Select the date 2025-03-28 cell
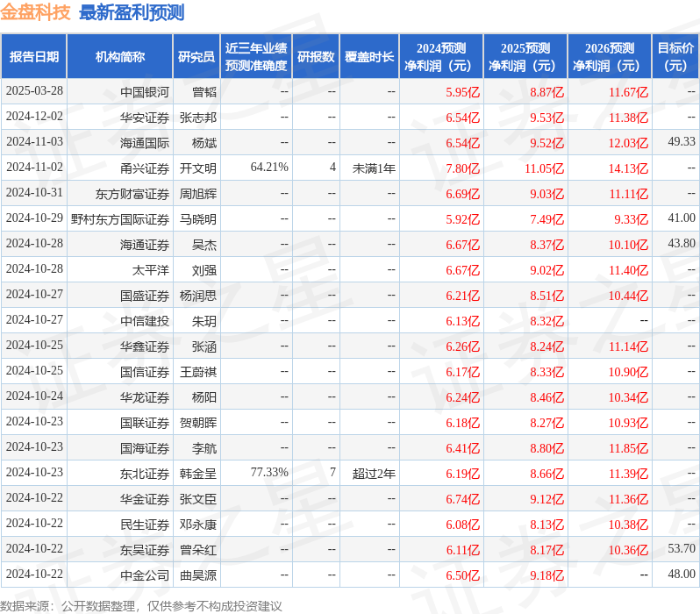 click(x=34, y=91)
